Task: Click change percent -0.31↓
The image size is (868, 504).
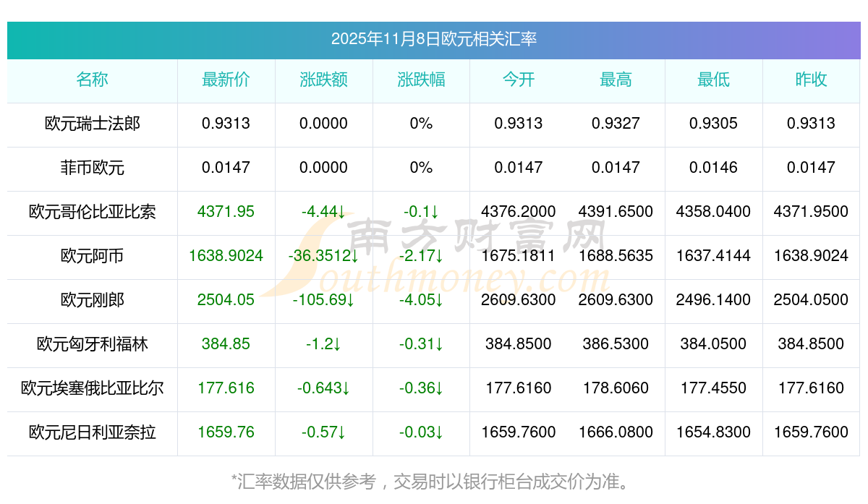Action: point(421,344)
